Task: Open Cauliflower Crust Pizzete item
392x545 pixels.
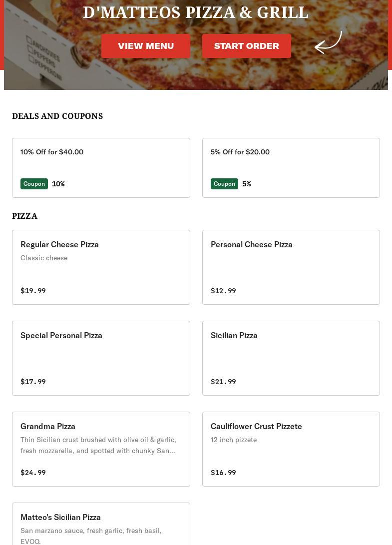Action: [x=291, y=449]
